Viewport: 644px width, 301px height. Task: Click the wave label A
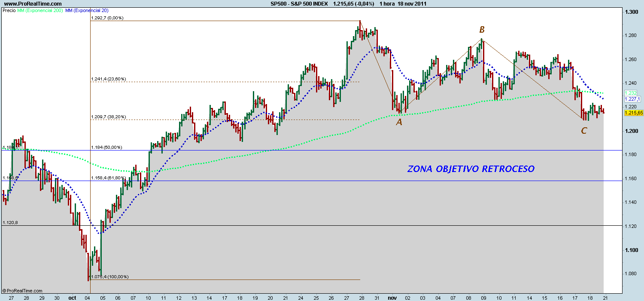click(399, 122)
